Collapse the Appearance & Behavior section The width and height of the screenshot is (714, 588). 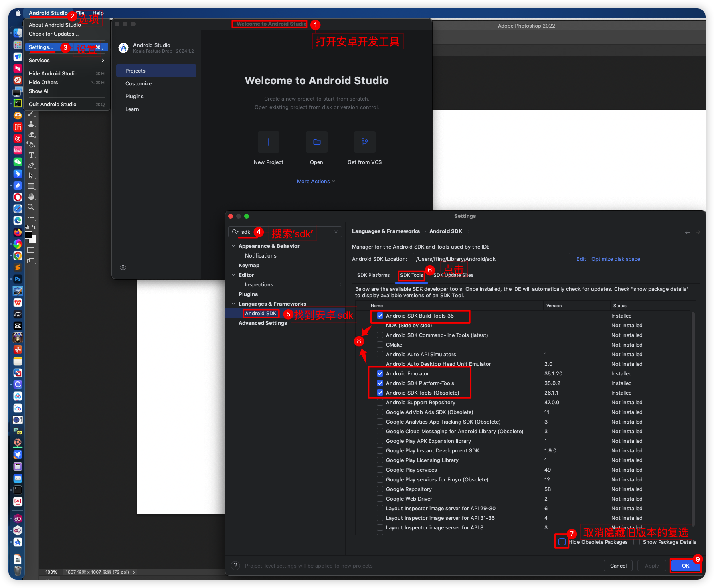[x=233, y=246]
